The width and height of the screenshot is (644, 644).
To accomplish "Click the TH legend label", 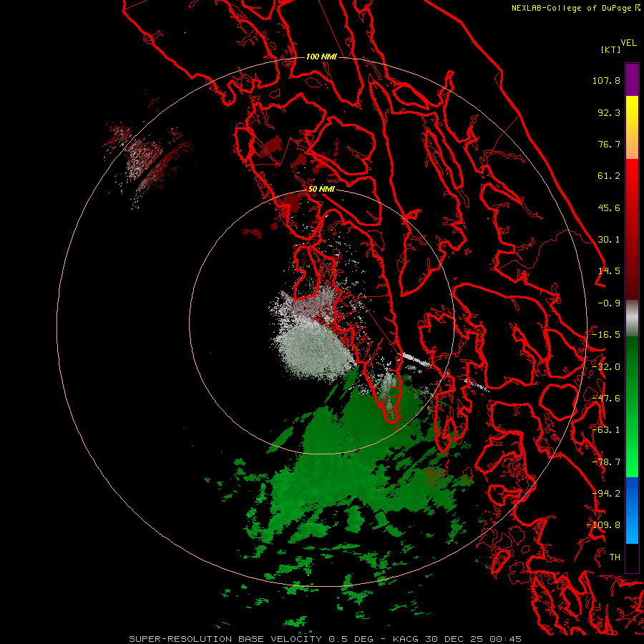I will [615, 557].
